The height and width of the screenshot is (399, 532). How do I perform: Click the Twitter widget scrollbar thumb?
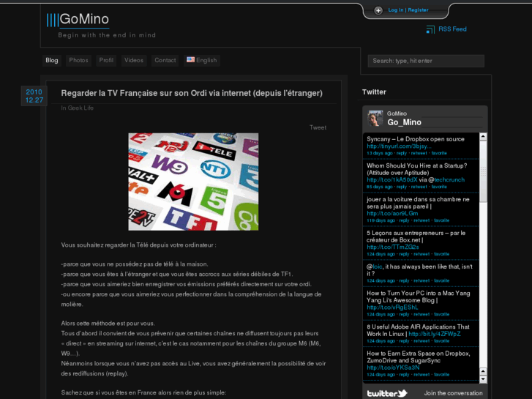(x=483, y=171)
